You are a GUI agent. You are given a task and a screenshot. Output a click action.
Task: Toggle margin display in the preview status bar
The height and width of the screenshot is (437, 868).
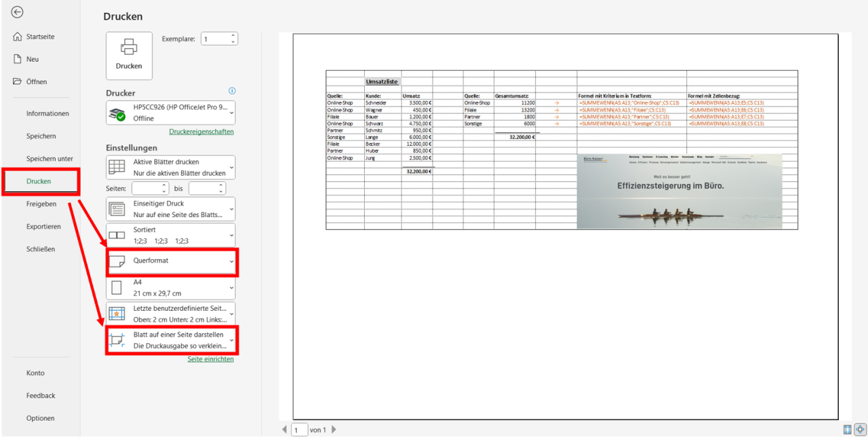846,430
